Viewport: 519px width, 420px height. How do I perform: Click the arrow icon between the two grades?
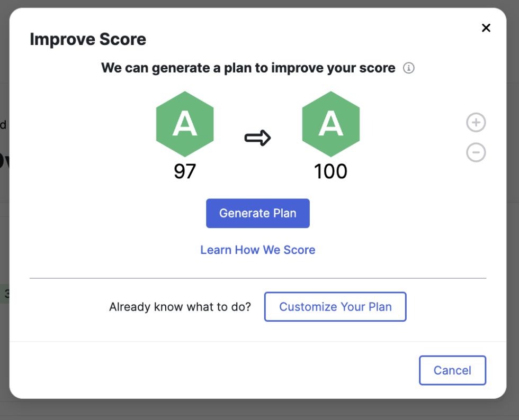pos(257,139)
